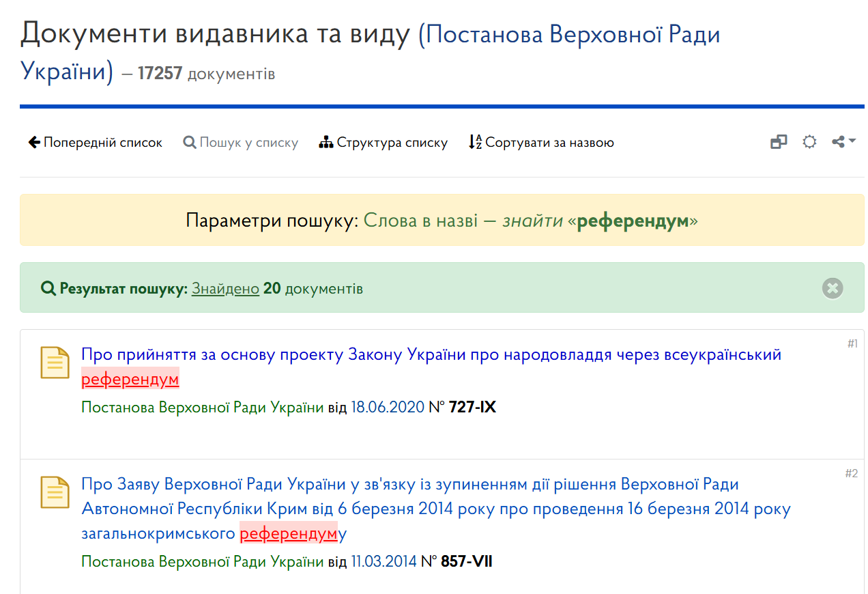The height and width of the screenshot is (594, 868).
Task: Click document icon of result #1
Action: [x=55, y=363]
